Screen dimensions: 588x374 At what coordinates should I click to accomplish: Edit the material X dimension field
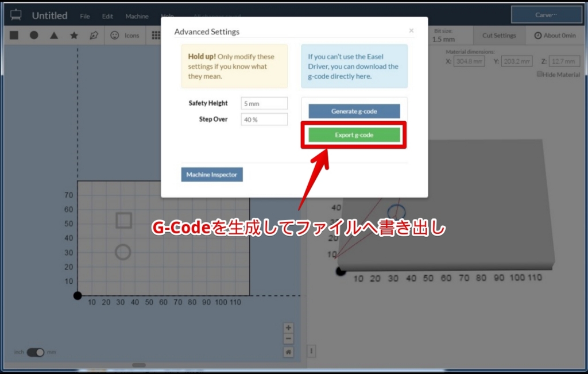tap(469, 61)
